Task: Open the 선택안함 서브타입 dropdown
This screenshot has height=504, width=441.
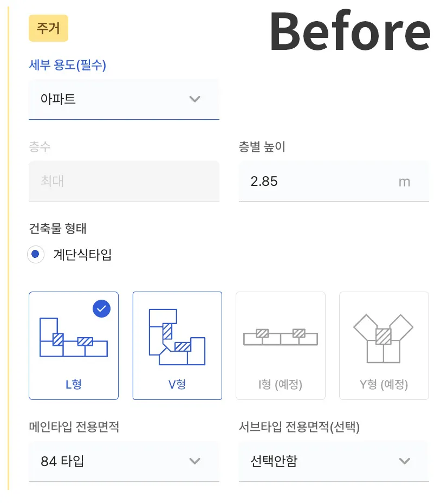Action: click(334, 461)
